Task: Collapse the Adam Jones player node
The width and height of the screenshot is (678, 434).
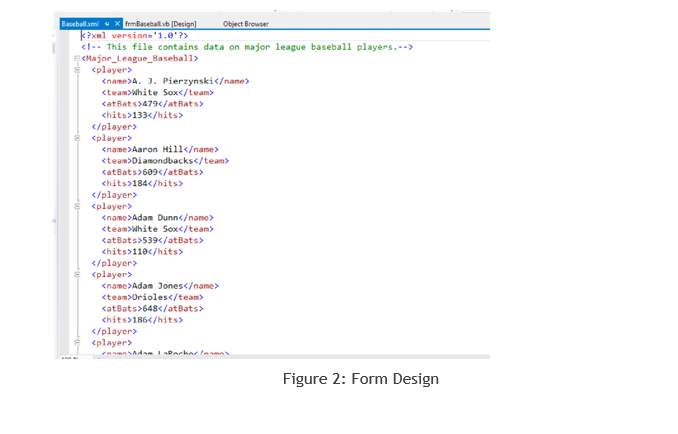Action: (x=77, y=274)
